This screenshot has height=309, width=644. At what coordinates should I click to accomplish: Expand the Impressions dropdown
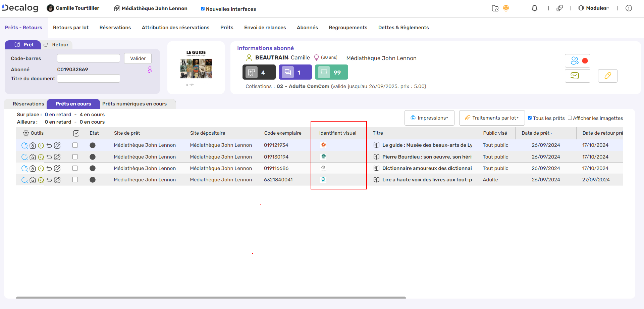click(429, 118)
